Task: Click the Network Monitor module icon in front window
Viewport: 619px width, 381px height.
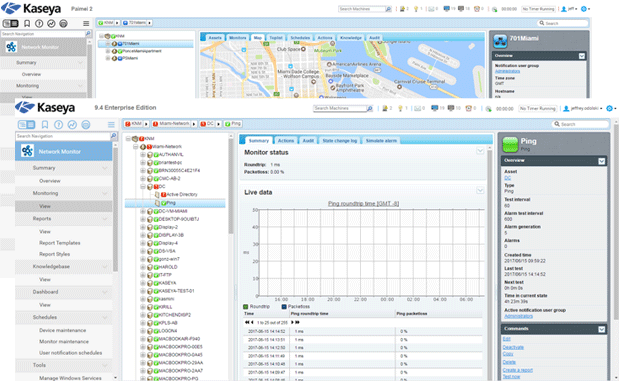Action: tap(27, 151)
